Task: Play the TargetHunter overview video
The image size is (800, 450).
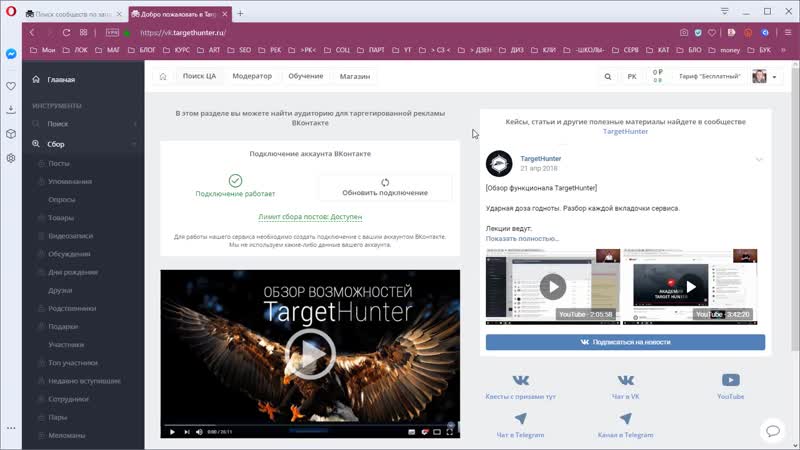Action: [310, 354]
